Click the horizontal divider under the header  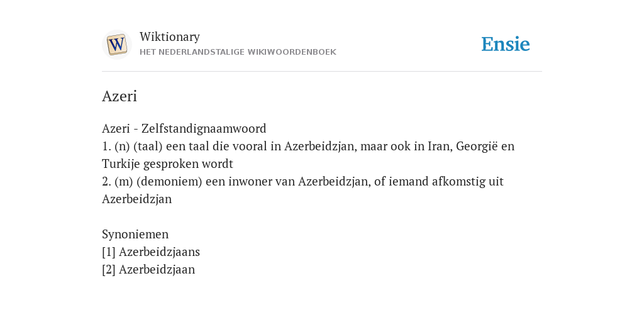pyautogui.click(x=322, y=72)
